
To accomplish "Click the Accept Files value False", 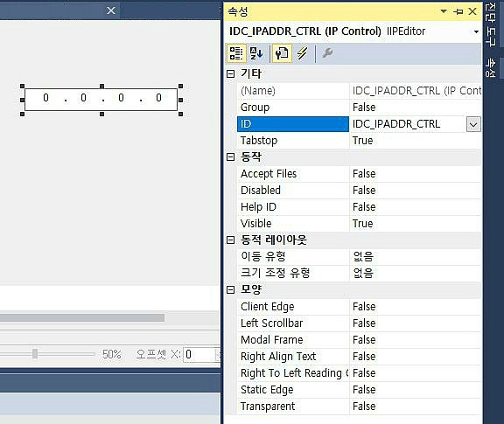I will click(416, 174).
